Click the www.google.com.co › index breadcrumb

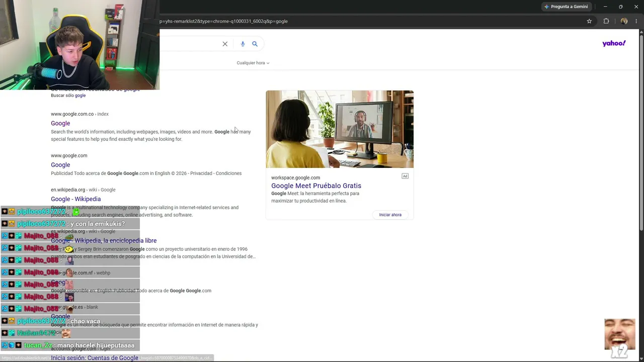tap(79, 114)
